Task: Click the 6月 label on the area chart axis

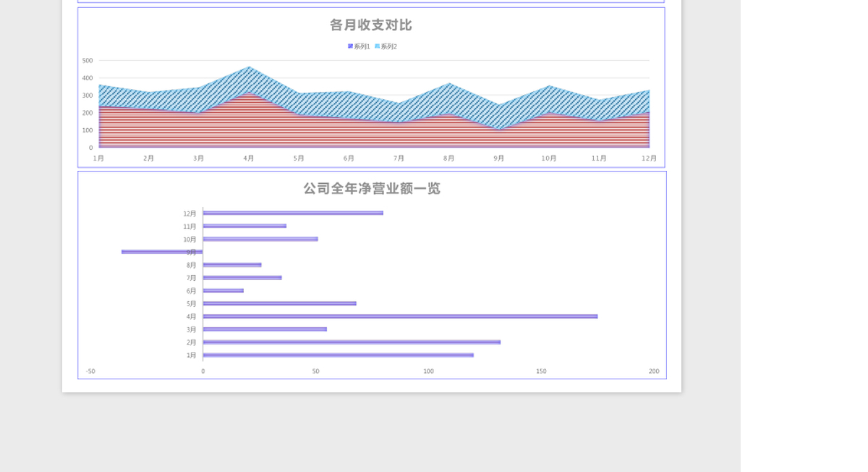Action: coord(349,159)
